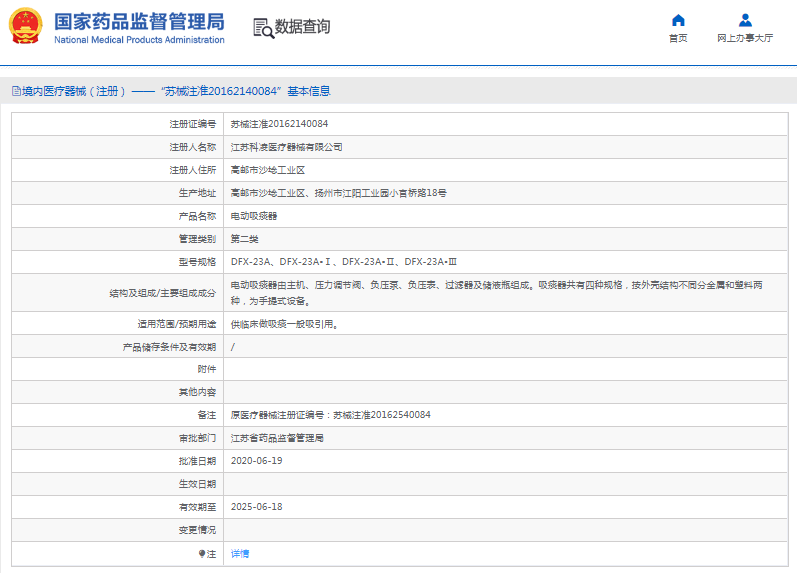This screenshot has height=573, width=797.
Task: Click 首页 label
Action: 678,38
